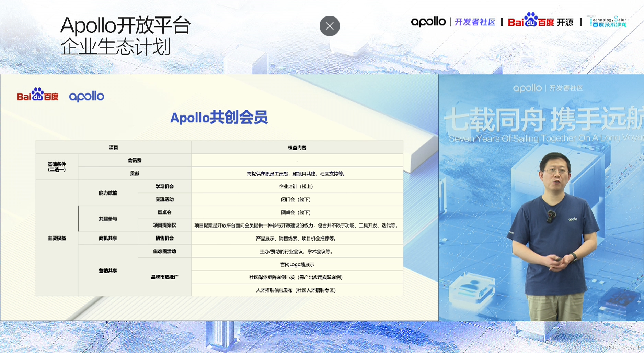Click the 能力赋能 cell

pyautogui.click(x=108, y=193)
